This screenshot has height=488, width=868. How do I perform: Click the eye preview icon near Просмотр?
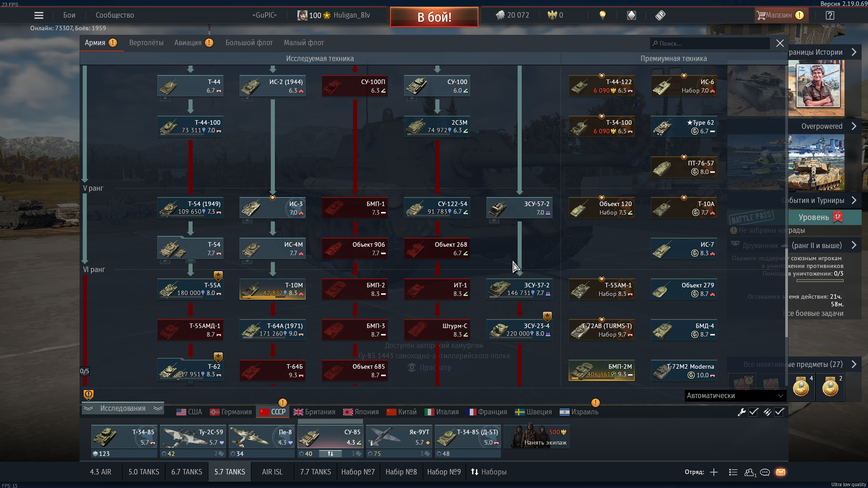[411, 368]
